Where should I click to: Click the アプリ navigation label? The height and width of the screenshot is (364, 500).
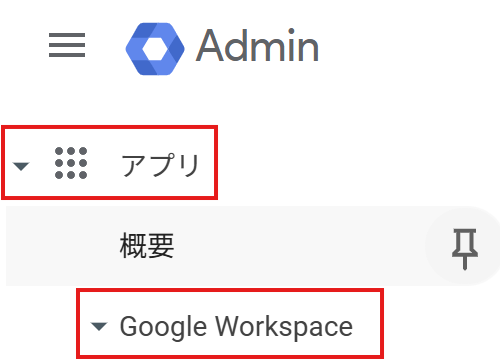click(x=160, y=165)
